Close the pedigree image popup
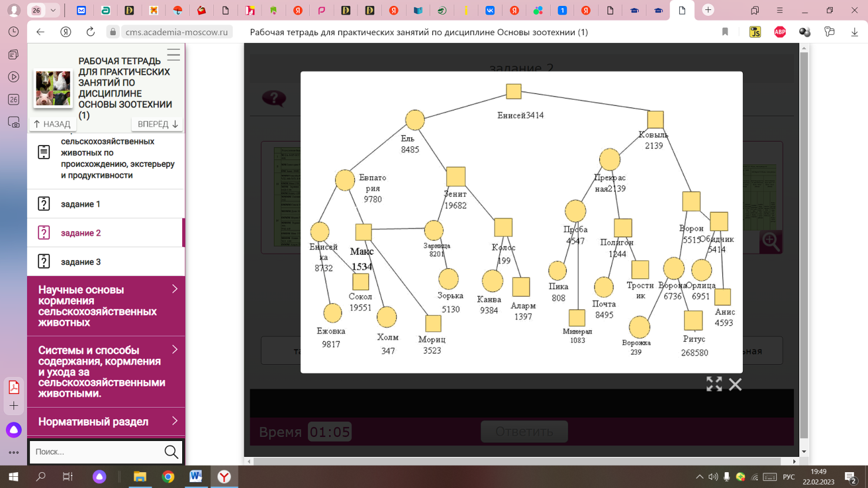Image resolution: width=868 pixels, height=488 pixels. click(735, 384)
